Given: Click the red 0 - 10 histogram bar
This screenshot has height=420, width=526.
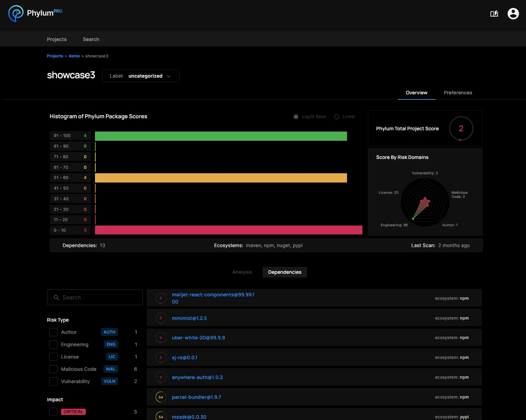Looking at the screenshot, I should tap(229, 230).
